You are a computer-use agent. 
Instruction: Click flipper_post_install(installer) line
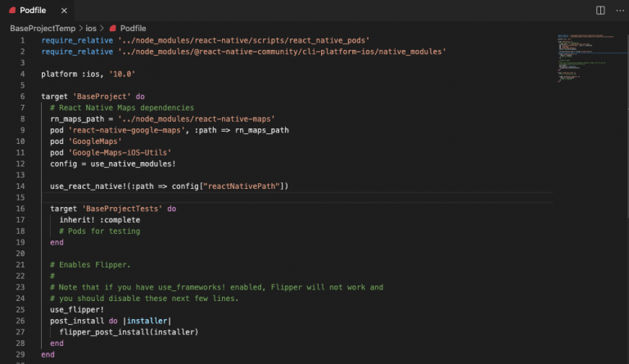coord(129,332)
